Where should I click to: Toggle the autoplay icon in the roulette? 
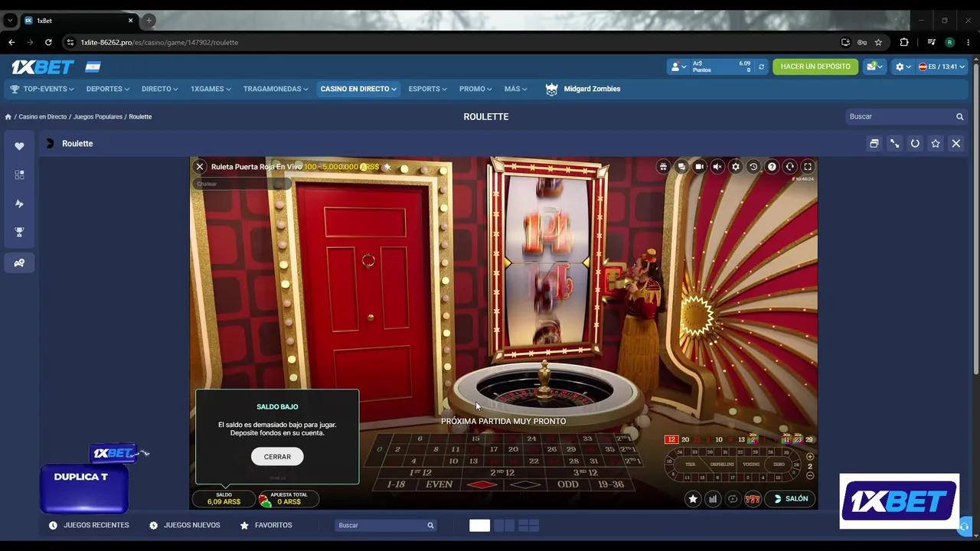(x=733, y=499)
